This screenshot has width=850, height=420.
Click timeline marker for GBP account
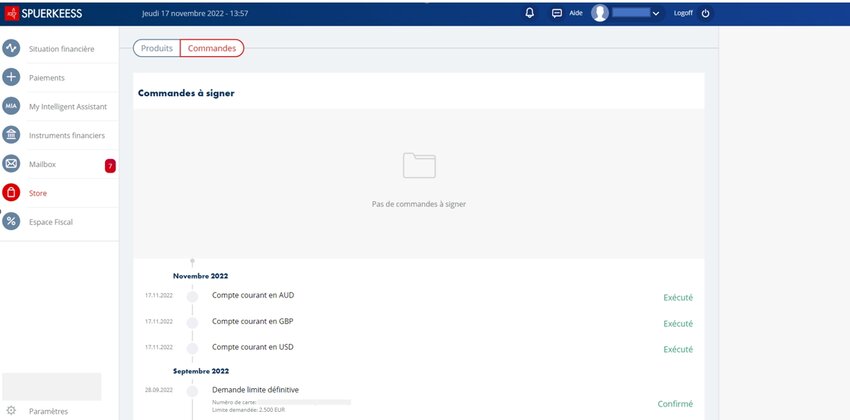[x=192, y=322]
